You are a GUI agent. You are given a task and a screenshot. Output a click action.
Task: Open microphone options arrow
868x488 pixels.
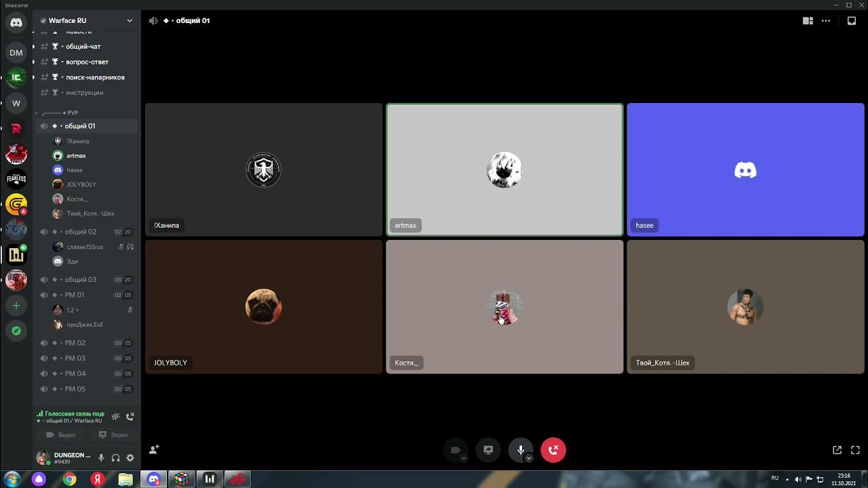click(x=528, y=458)
